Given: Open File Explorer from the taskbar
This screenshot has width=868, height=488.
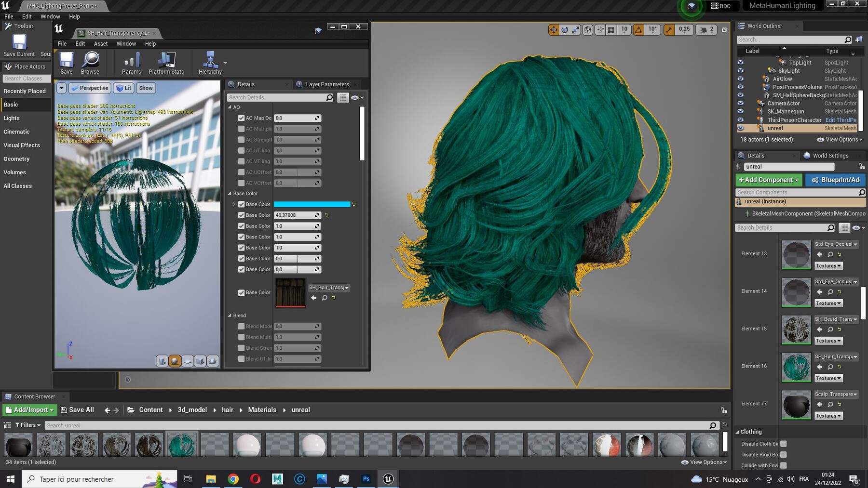Looking at the screenshot, I should (x=211, y=479).
